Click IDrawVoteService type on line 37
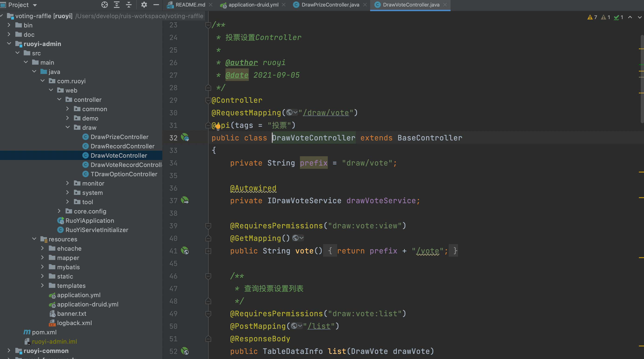 pos(304,200)
